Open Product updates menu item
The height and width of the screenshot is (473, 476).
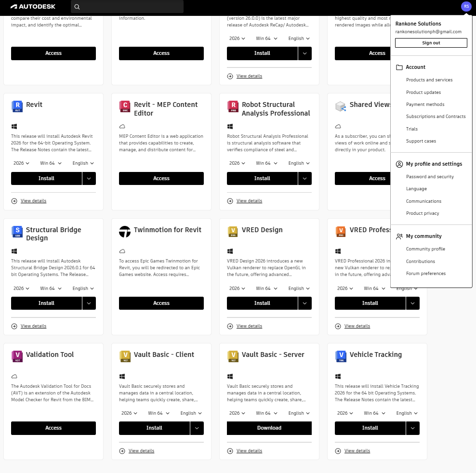[x=423, y=92]
